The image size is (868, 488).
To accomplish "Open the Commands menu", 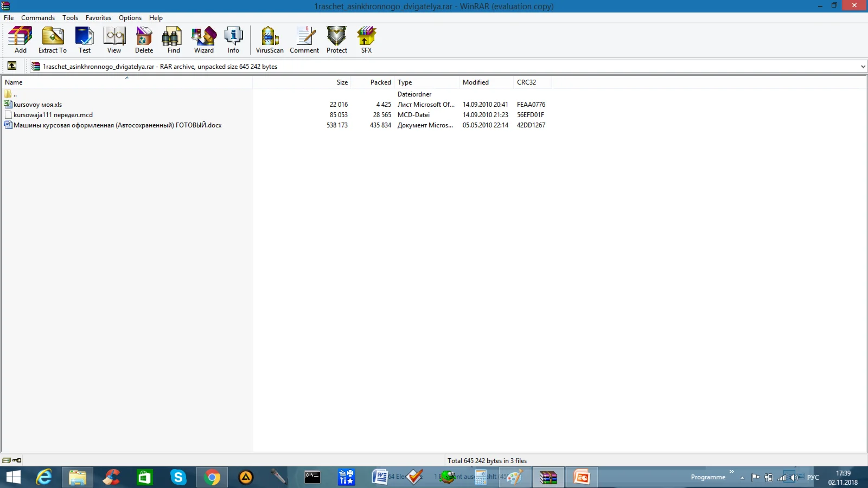I will (x=38, y=18).
